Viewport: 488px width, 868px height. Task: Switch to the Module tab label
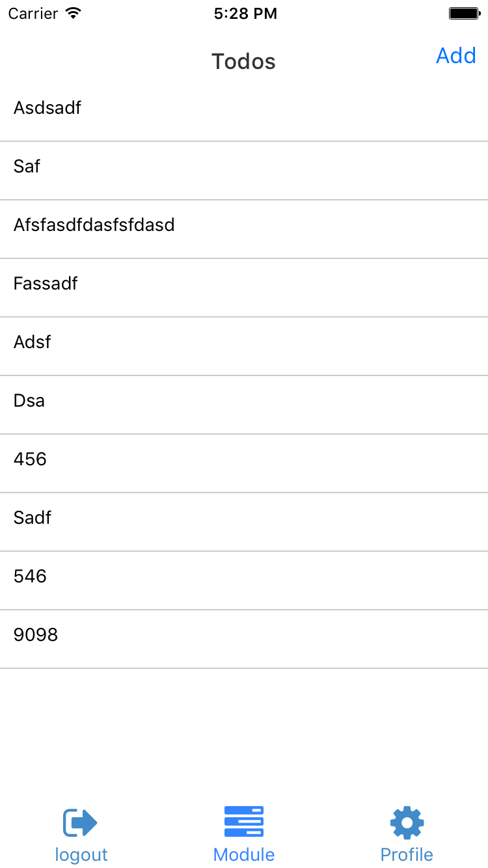point(244,854)
